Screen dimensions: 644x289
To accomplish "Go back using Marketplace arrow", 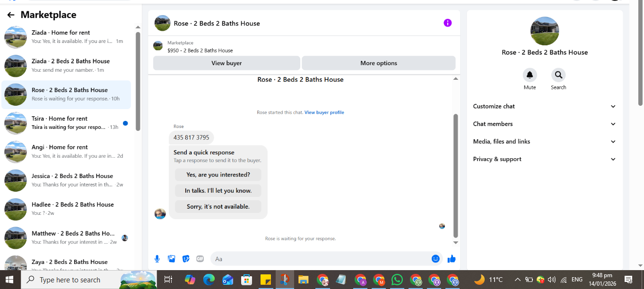I will [11, 15].
